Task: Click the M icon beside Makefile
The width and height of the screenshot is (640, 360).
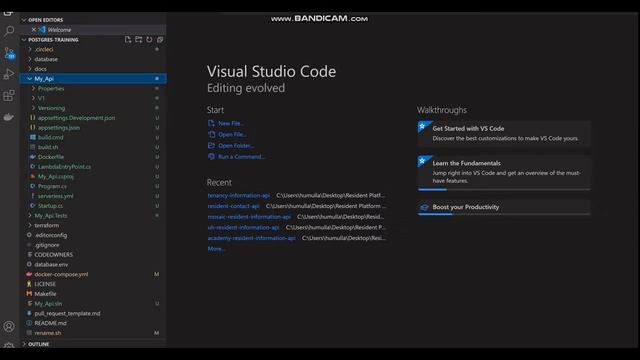Action: (x=29, y=294)
